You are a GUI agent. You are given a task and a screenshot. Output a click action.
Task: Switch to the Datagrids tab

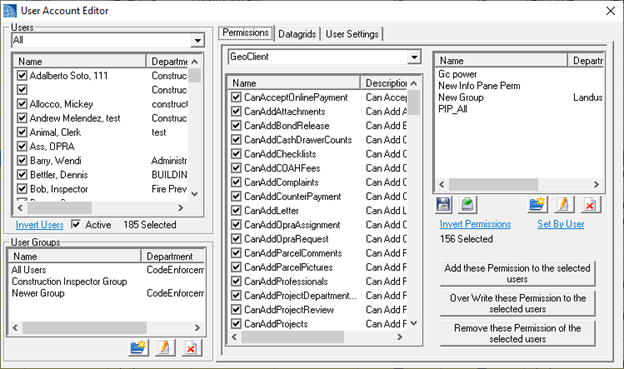[297, 34]
